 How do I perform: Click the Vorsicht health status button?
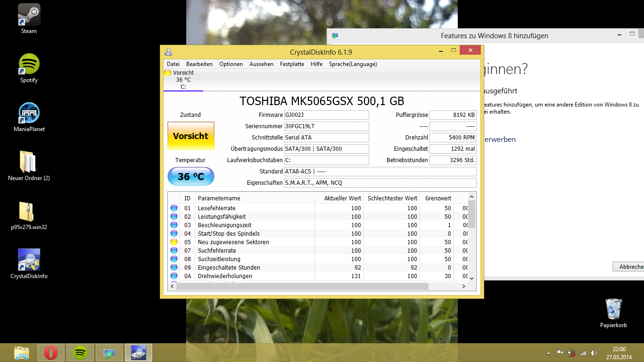tap(191, 136)
